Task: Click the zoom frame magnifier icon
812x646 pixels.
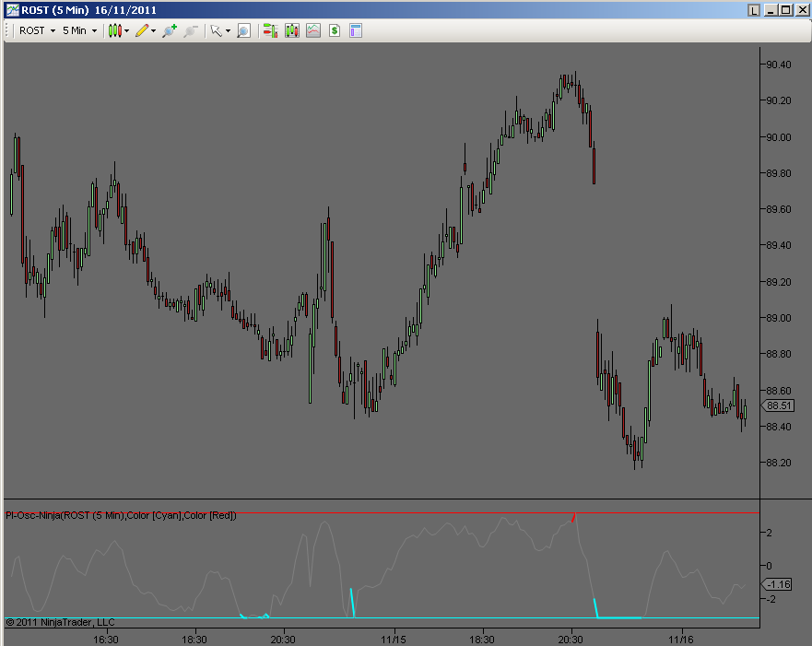Action: pos(243,30)
